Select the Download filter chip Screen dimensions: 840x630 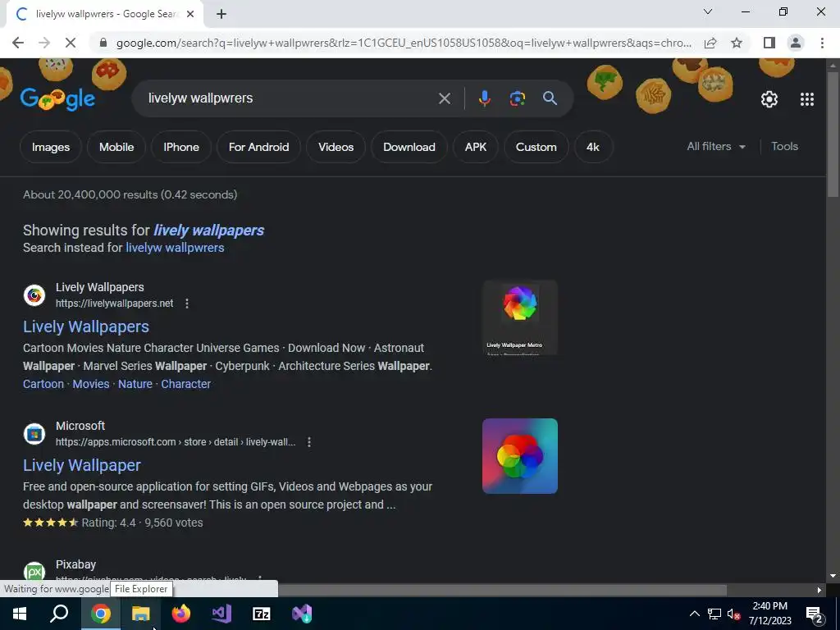[409, 147]
